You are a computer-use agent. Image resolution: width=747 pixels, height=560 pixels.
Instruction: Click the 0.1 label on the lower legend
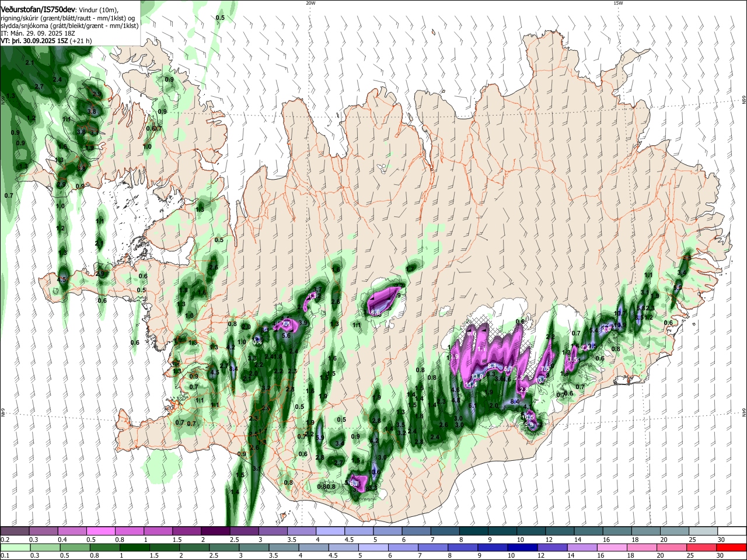coord(5,555)
